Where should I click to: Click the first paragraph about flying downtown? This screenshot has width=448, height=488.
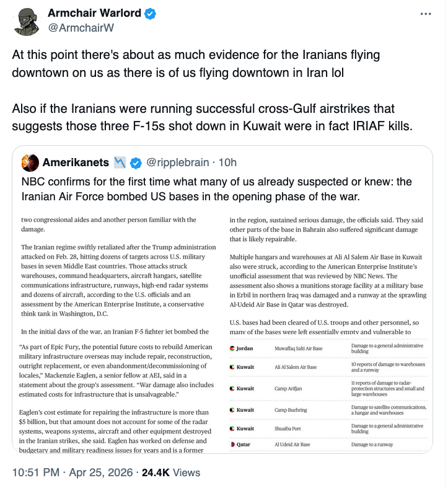tap(196, 63)
